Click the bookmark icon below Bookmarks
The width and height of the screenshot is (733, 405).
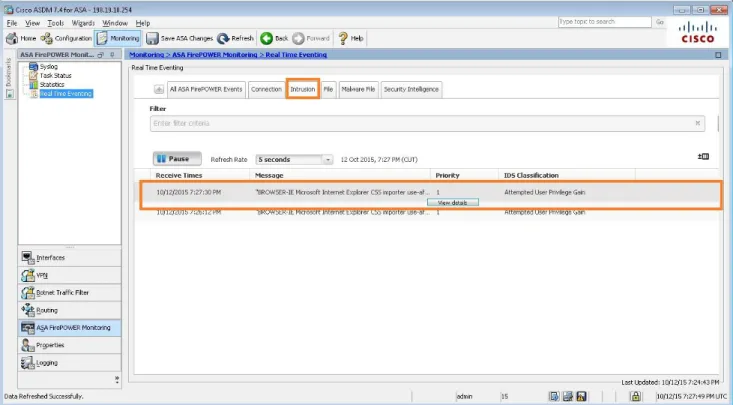tap(9, 94)
